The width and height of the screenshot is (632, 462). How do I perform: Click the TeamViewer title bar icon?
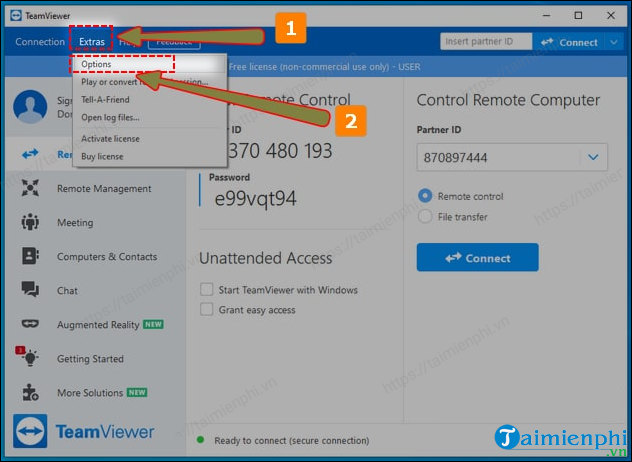tap(16, 15)
